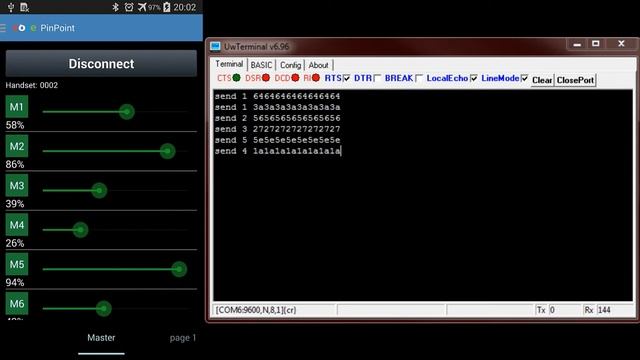Enable the BREAK checkbox
Image resolution: width=640 pixels, height=360 pixels.
click(419, 78)
